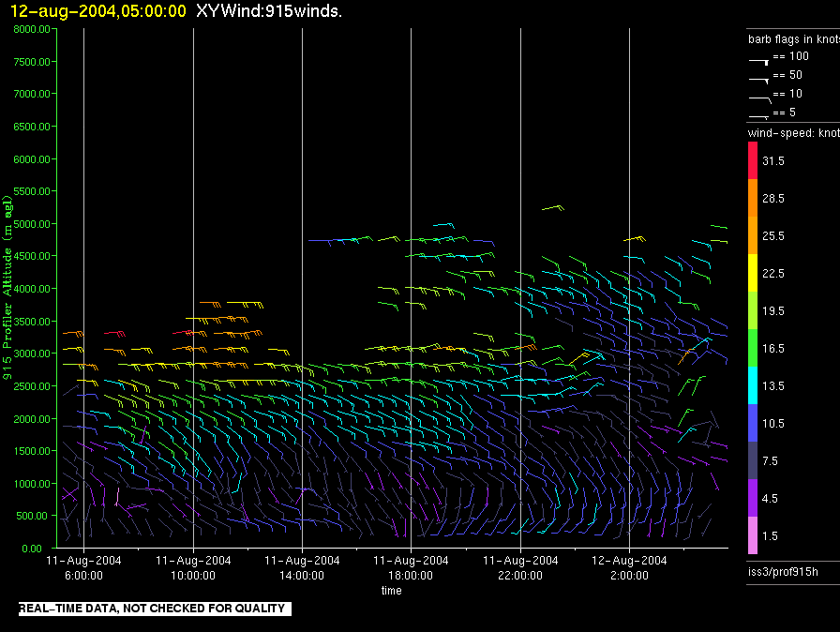
Task: Select the slate 7.5 knots color swatch
Action: [753, 460]
